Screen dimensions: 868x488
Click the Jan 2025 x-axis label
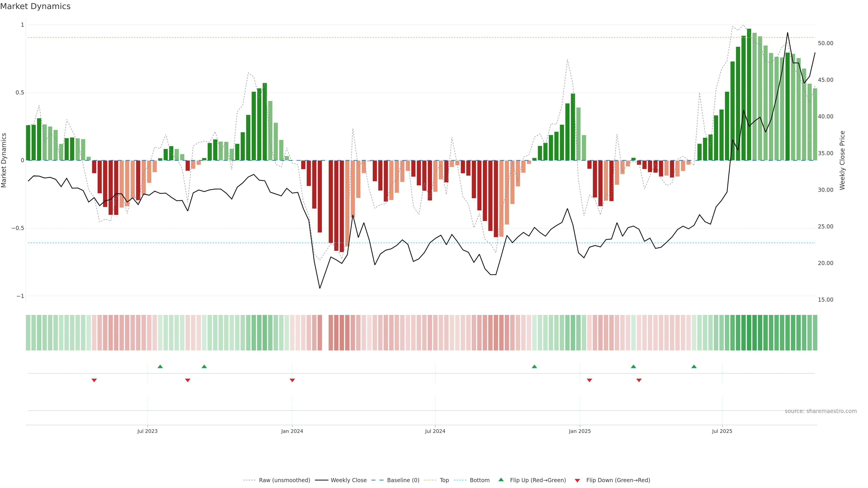pyautogui.click(x=580, y=431)
